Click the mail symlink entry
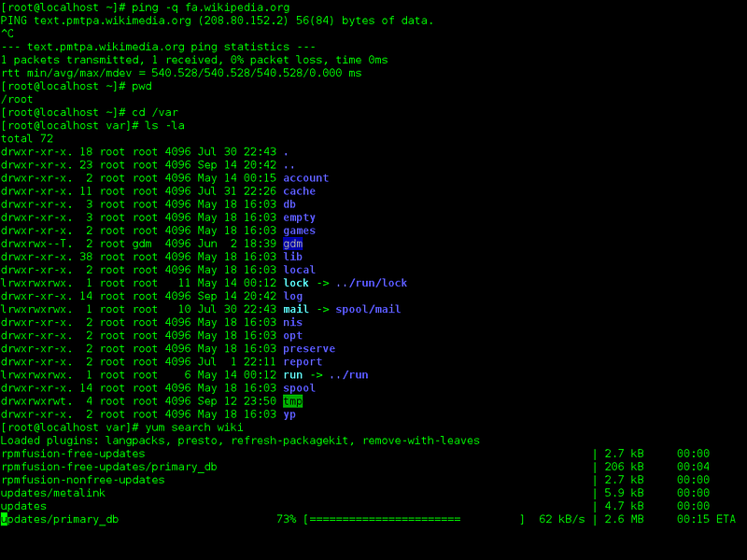The width and height of the screenshot is (747, 560). [x=296, y=310]
